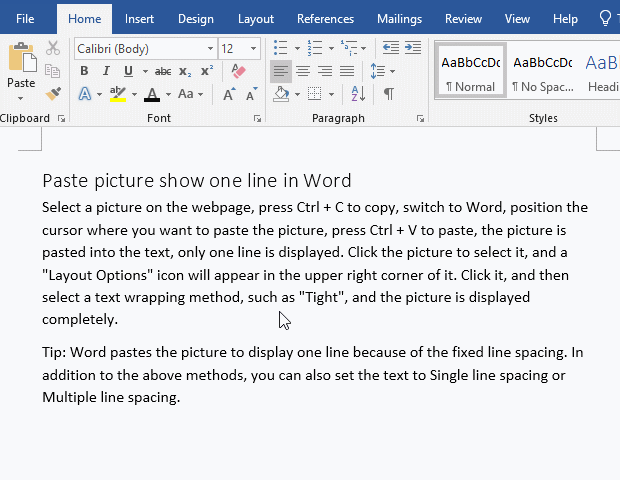620x480 pixels.
Task: Toggle Show/Hide paragraph marks
Action: click(x=389, y=94)
